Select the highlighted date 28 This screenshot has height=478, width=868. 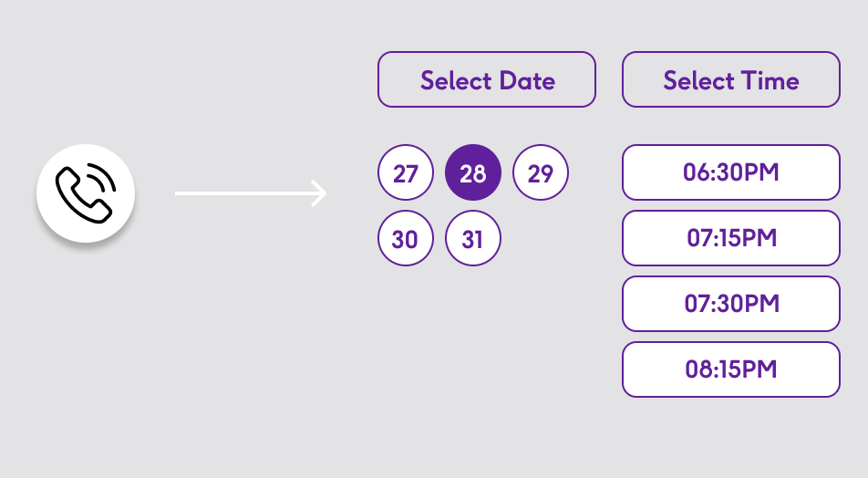pyautogui.click(x=473, y=172)
